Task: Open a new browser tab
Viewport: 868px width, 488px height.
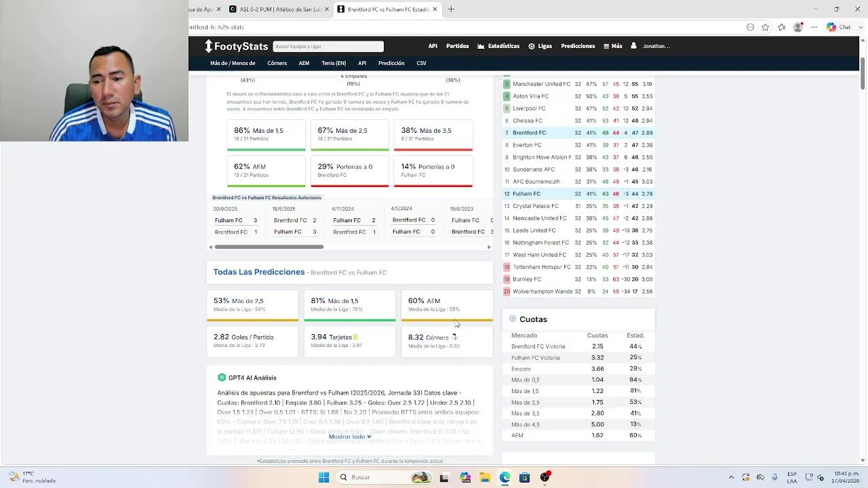Action: (451, 9)
